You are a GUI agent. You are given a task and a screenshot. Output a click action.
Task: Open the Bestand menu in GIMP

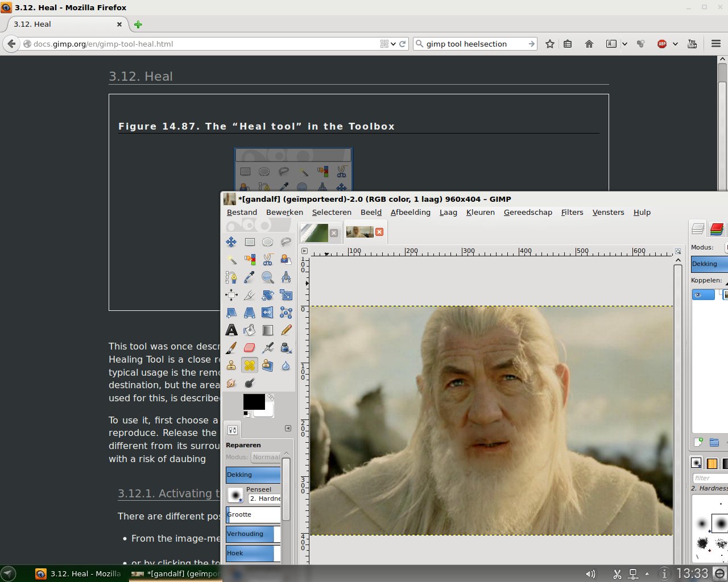pyautogui.click(x=242, y=212)
